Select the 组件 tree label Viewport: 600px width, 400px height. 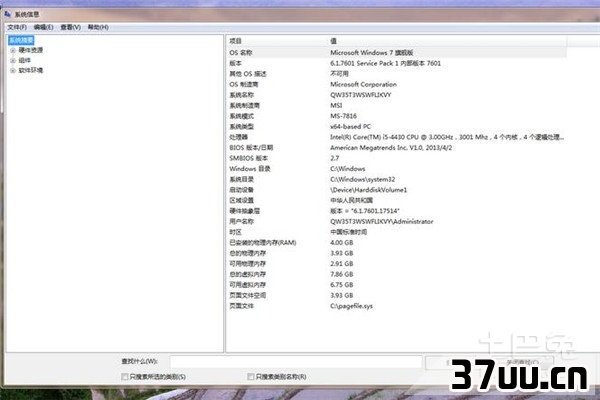[x=24, y=60]
